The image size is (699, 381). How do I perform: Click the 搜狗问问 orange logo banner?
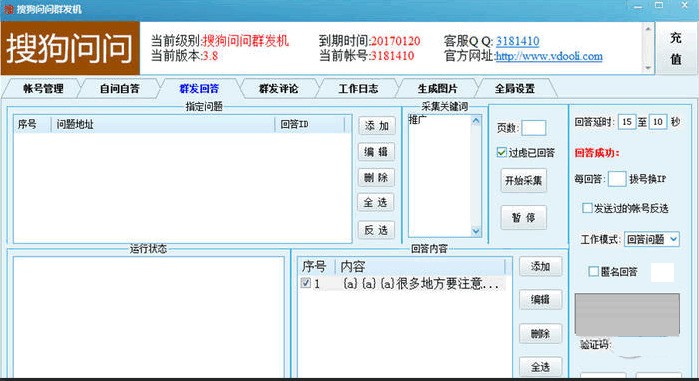tap(70, 48)
